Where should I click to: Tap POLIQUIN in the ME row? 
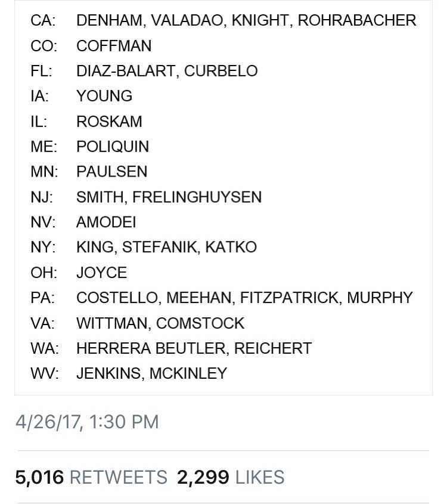113,147
